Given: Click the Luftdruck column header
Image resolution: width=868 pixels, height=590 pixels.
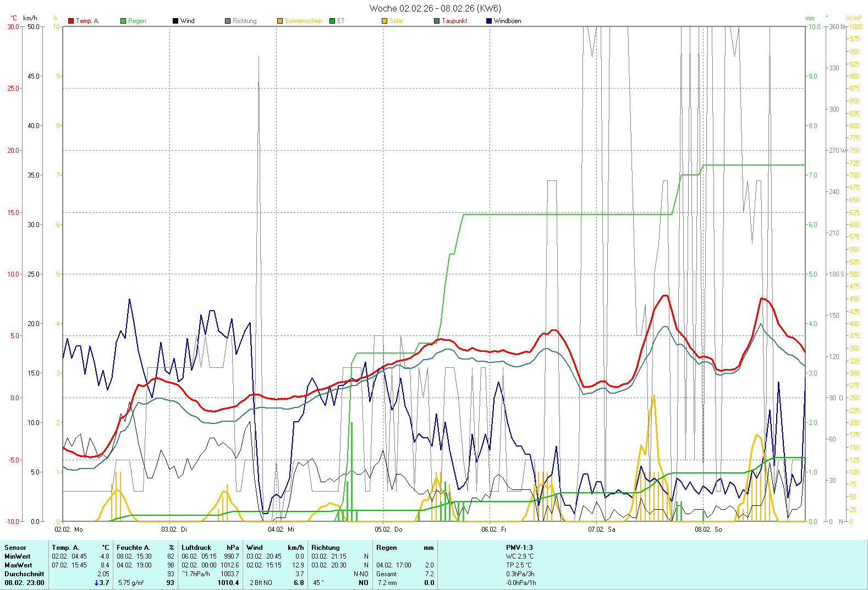Looking at the screenshot, I should coord(196,548).
